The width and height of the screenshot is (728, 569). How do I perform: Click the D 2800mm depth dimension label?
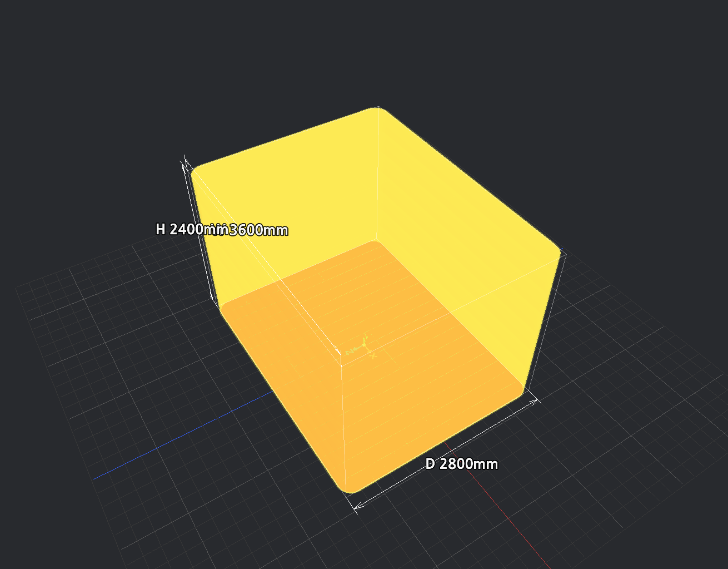[x=462, y=464]
